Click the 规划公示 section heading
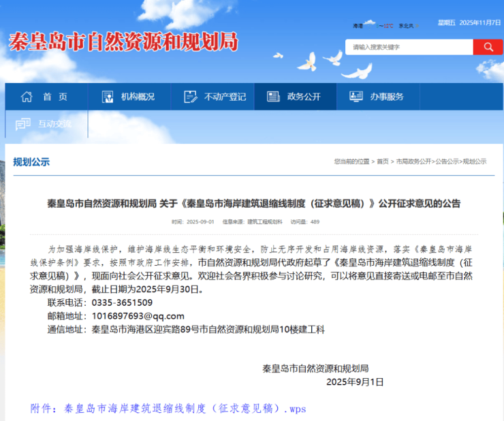The height and width of the screenshot is (421, 504). coord(31,161)
